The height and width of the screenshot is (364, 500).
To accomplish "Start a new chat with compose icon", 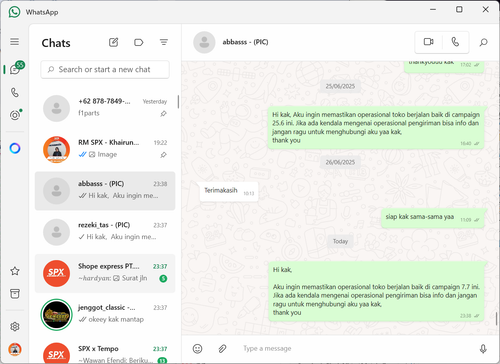I will point(114,42).
